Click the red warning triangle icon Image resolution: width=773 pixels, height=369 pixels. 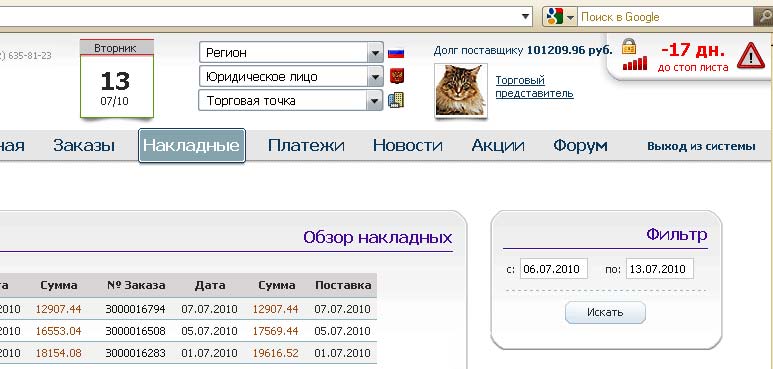pos(751,55)
